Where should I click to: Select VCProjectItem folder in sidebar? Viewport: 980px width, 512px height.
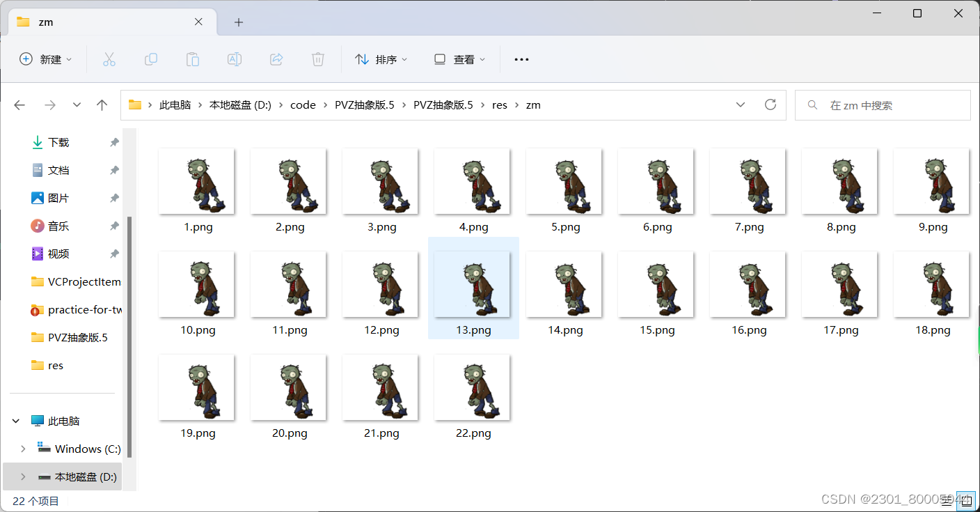[77, 281]
